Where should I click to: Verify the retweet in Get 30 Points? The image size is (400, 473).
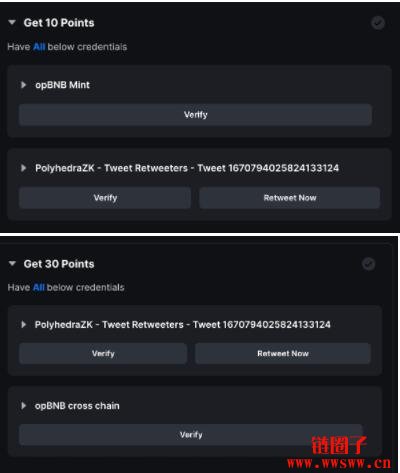[103, 353]
